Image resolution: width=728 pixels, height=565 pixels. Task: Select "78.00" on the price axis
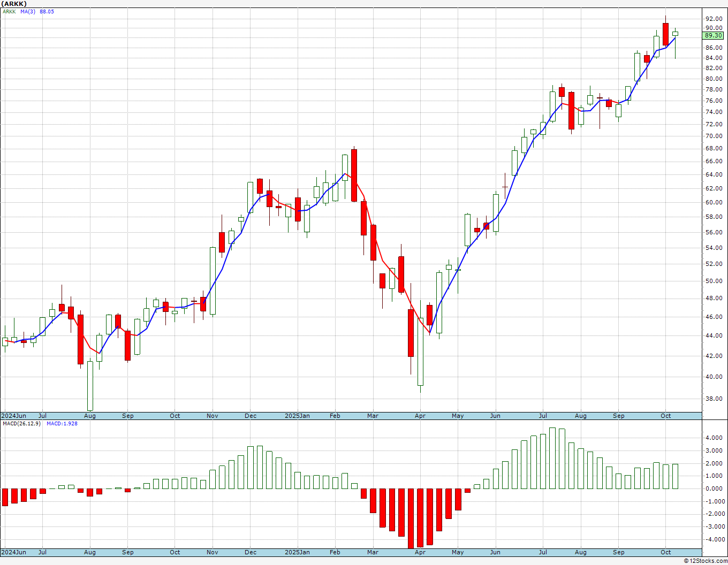pos(714,89)
